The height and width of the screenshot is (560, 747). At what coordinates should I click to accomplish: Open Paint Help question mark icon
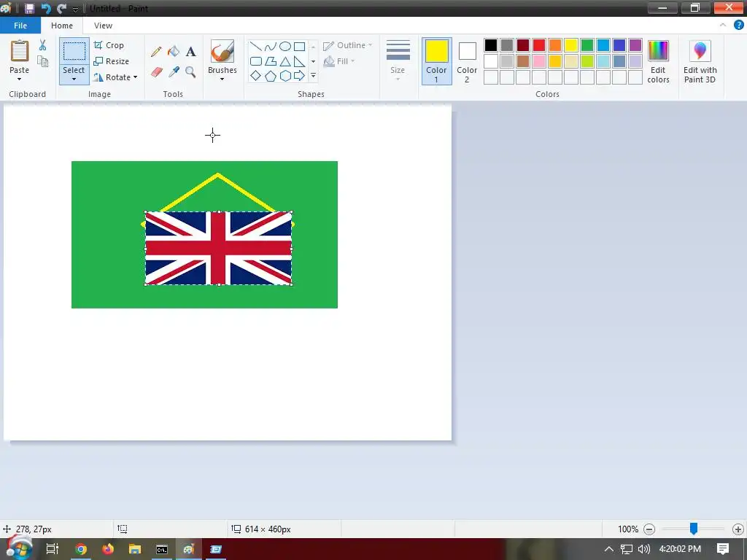[x=738, y=26]
